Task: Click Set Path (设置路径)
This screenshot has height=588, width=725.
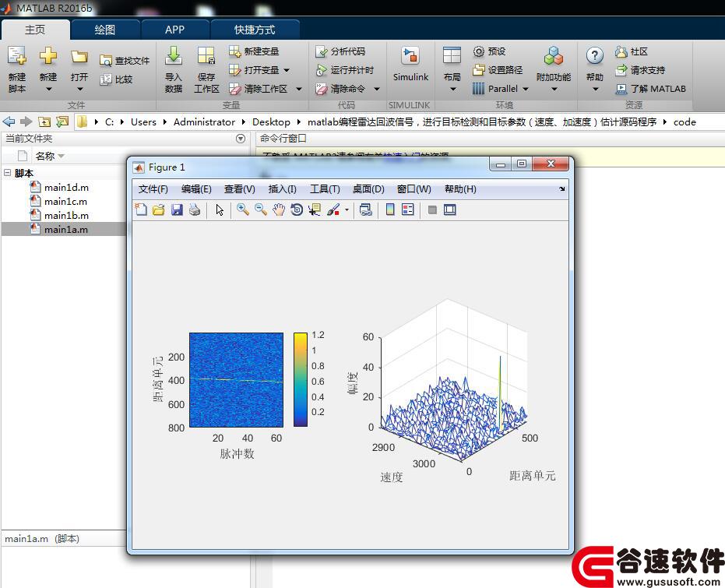Action: pyautogui.click(x=498, y=70)
